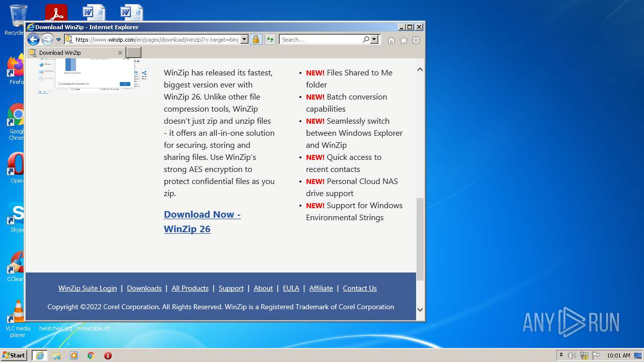Open the IE Tools gear icon
The width and height of the screenshot is (644, 362).
coord(416,40)
